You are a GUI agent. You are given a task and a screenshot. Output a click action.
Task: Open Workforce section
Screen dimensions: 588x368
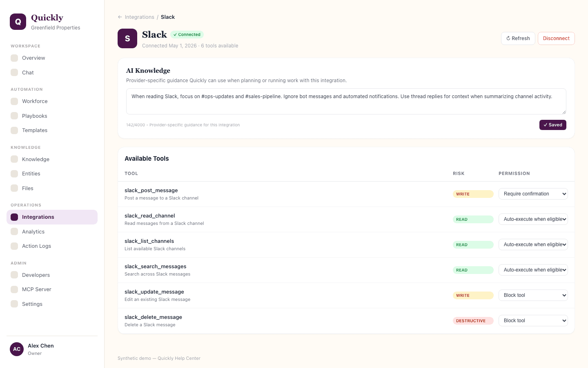pyautogui.click(x=52, y=101)
